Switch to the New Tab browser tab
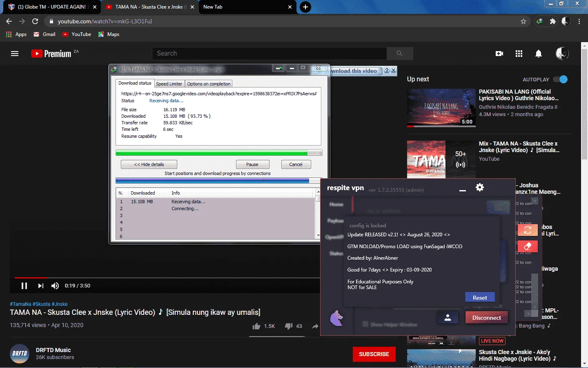 (247, 7)
